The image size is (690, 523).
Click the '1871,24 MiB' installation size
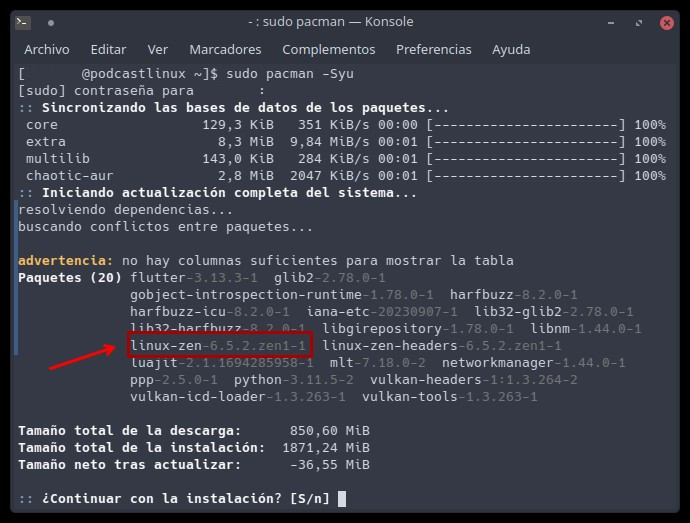[x=326, y=448]
